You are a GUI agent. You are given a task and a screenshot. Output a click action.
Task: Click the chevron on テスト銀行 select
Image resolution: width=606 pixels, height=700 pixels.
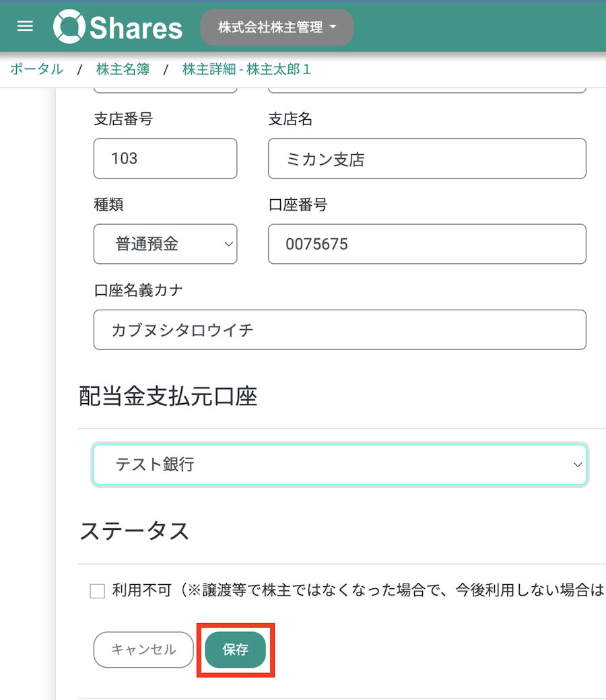click(578, 464)
